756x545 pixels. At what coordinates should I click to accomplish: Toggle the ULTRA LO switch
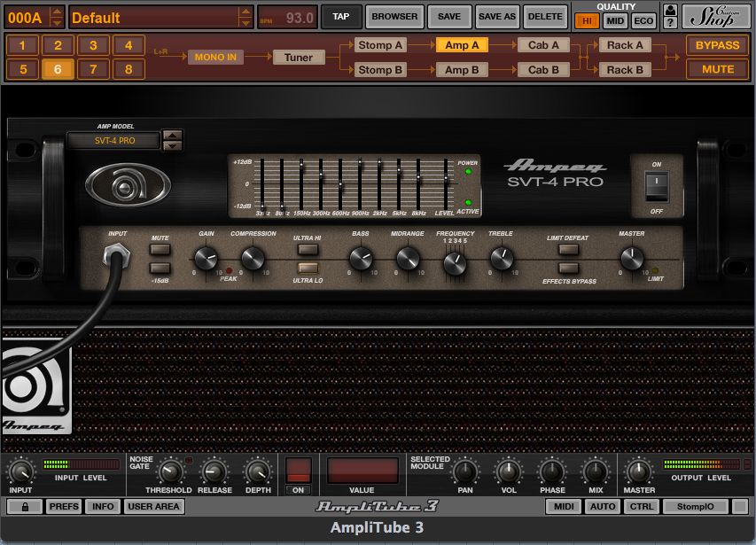[308, 268]
